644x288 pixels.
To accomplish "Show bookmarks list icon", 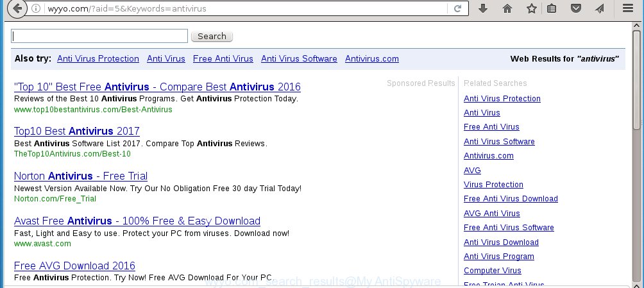I will (552, 8).
